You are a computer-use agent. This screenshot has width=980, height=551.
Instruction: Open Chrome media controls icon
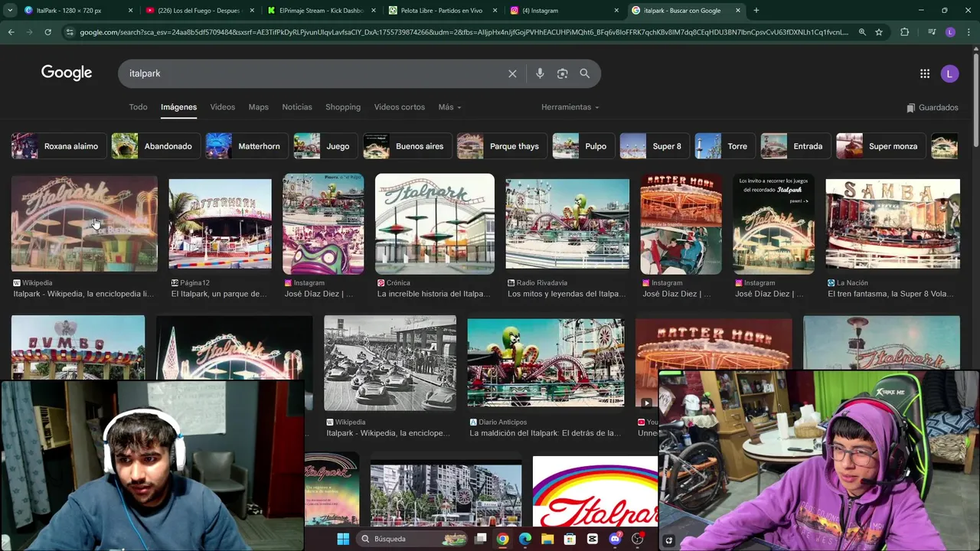click(932, 32)
